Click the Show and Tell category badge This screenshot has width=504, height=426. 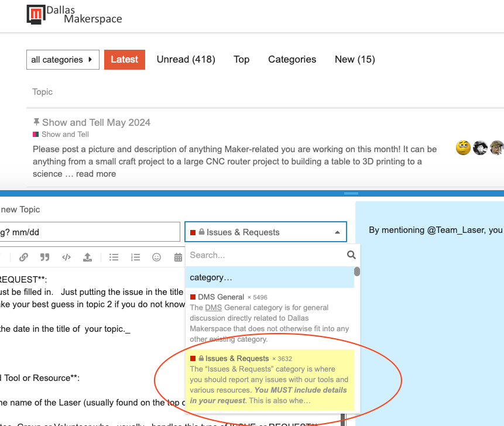[x=61, y=134]
